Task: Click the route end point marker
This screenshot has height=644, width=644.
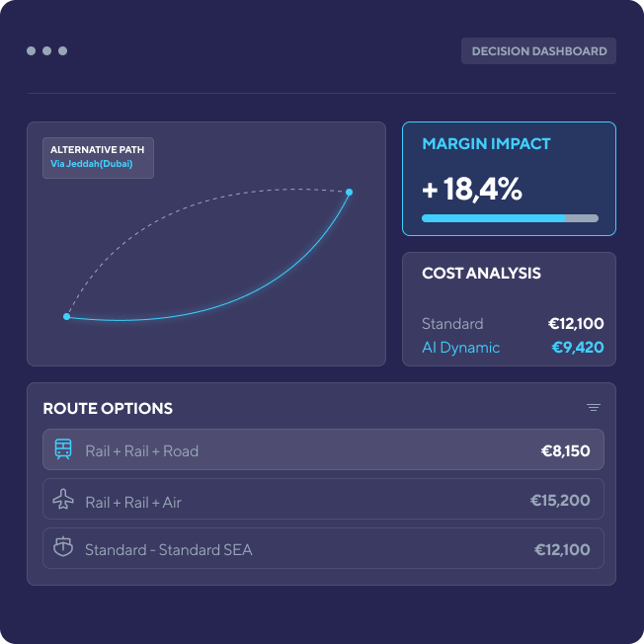Action: click(x=349, y=192)
